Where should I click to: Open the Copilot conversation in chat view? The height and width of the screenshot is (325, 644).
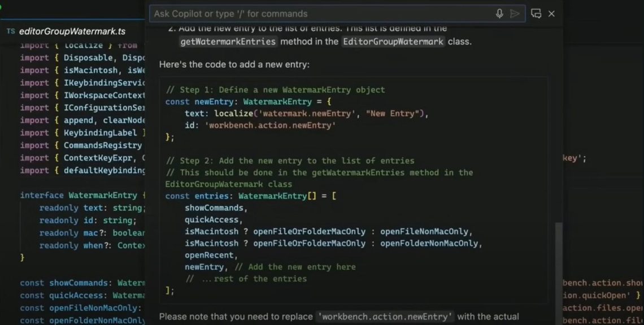pyautogui.click(x=536, y=14)
